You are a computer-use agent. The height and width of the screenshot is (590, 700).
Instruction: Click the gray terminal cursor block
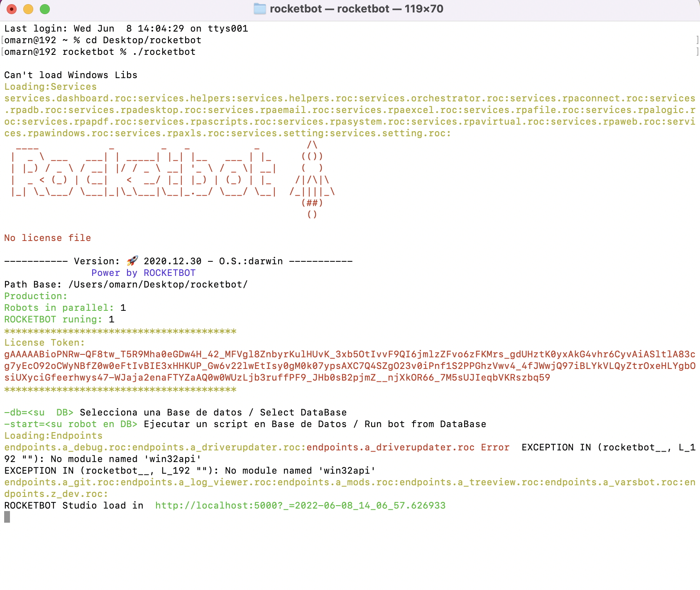[x=7, y=517]
